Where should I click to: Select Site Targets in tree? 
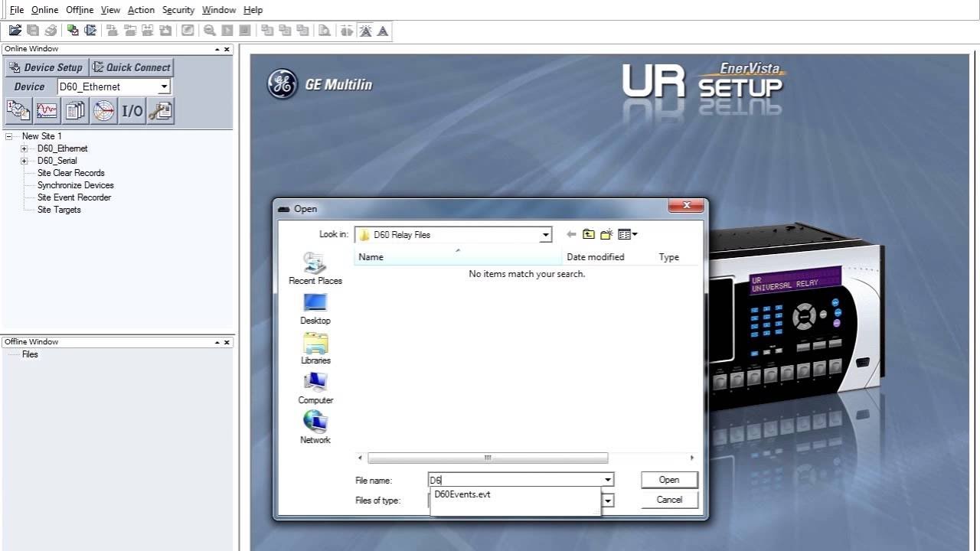59,210
